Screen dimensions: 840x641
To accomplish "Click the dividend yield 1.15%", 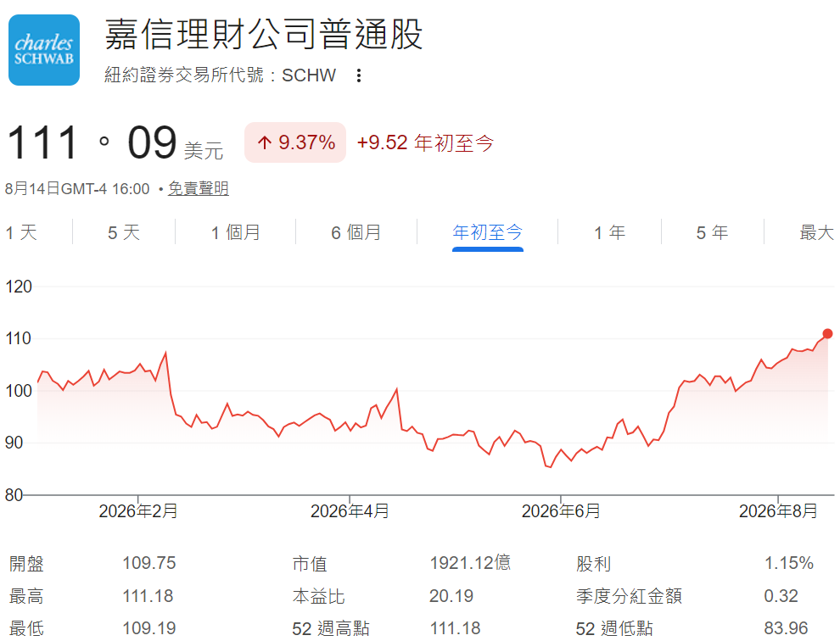I will tap(788, 563).
